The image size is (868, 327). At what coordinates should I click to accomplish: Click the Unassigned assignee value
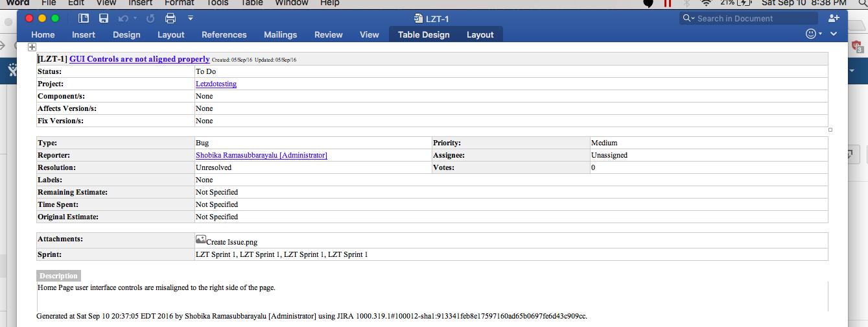coord(609,155)
